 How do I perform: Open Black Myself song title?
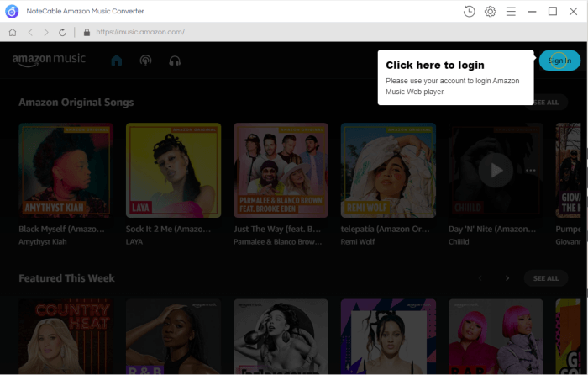pos(62,229)
